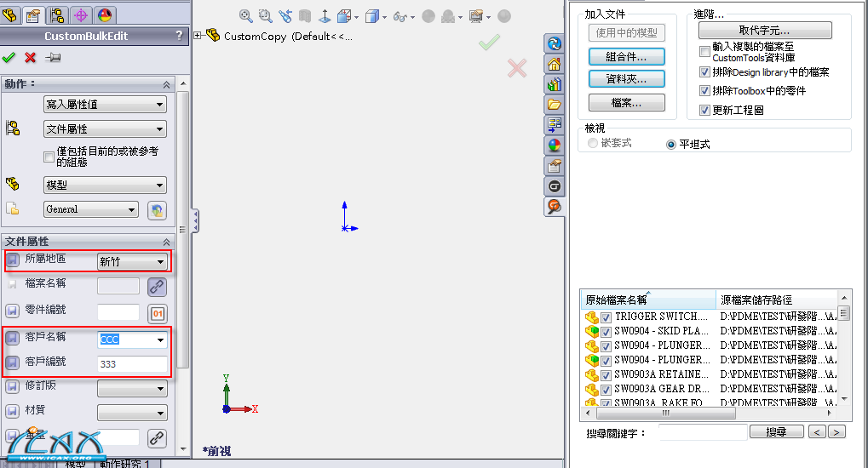868x468 pixels.
Task: Open the 模型 dropdown
Action: pyautogui.click(x=105, y=185)
